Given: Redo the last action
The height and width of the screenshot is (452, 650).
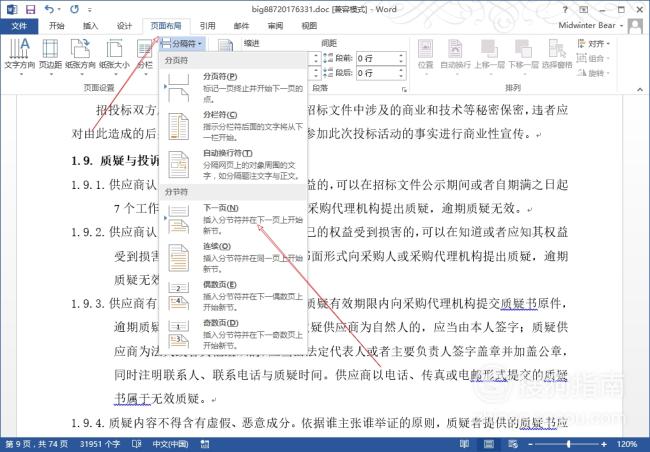Looking at the screenshot, I should [x=74, y=9].
